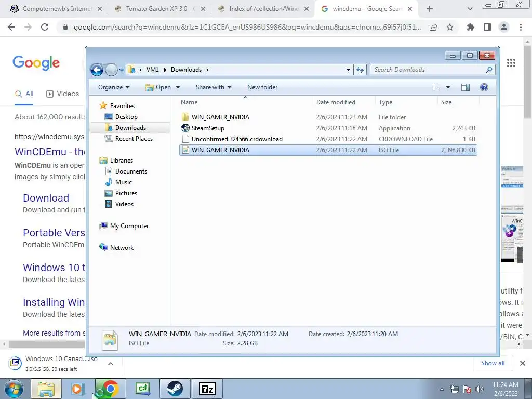Open Google apps grid

511,63
